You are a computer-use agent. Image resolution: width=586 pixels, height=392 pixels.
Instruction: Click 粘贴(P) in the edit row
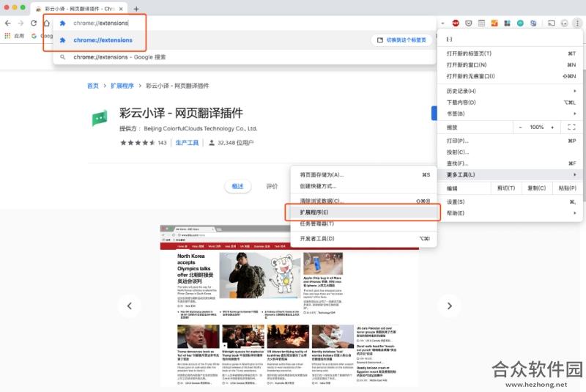567,188
